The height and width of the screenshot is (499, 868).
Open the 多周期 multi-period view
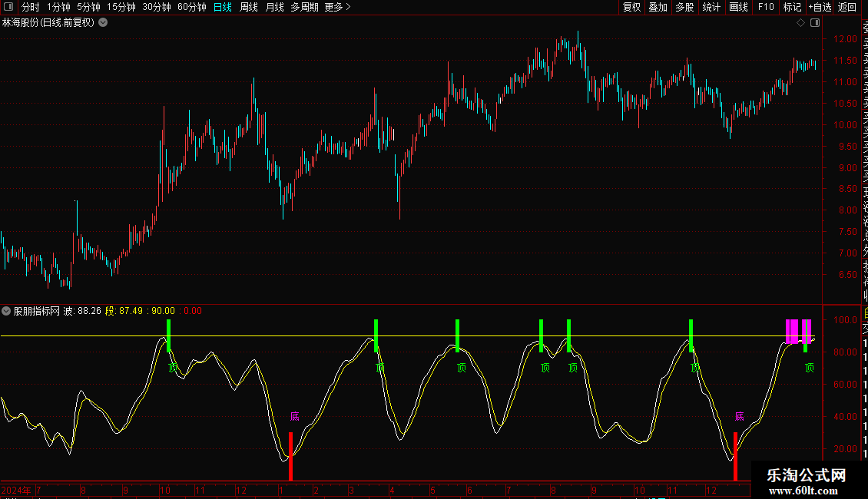coord(304,7)
